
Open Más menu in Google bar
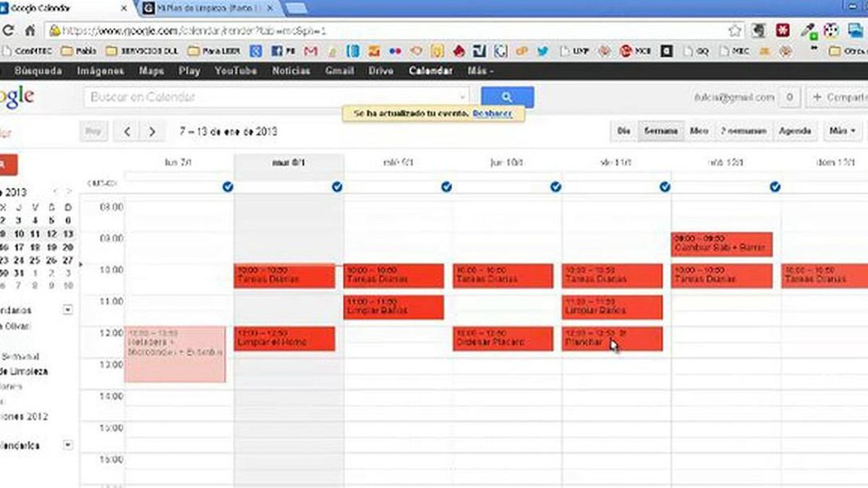point(481,71)
